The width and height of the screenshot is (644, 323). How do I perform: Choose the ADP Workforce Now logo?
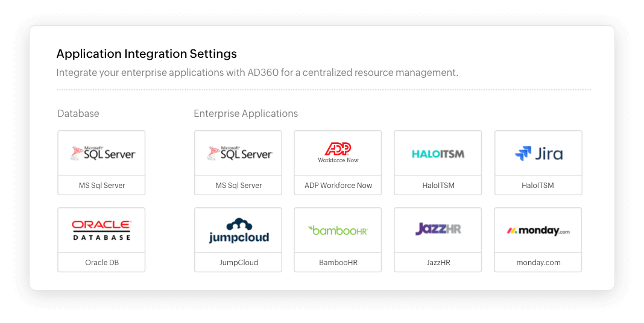click(x=338, y=152)
